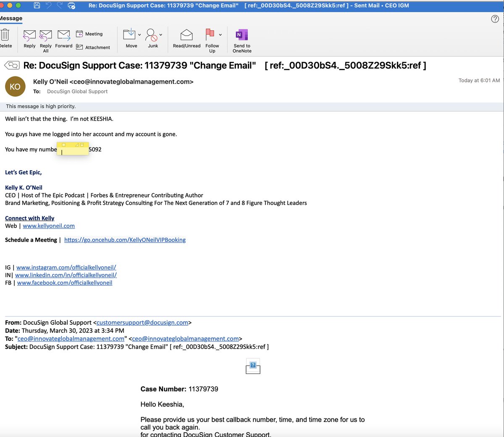Open the Instagram officialkellyoneil link

pos(66,267)
